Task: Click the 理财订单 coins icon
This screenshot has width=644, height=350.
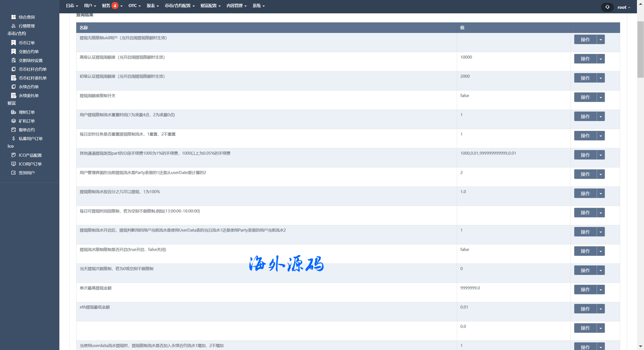Action: pyautogui.click(x=14, y=112)
